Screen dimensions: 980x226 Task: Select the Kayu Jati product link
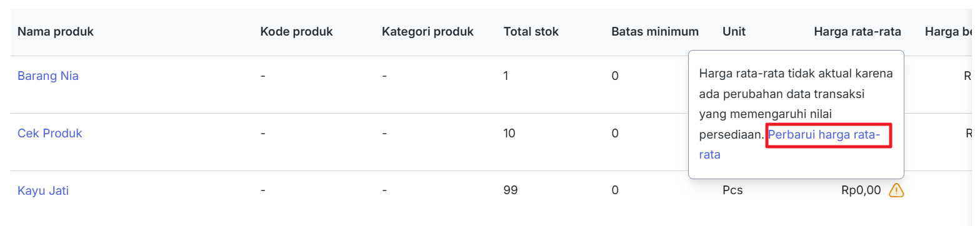pyautogui.click(x=43, y=191)
